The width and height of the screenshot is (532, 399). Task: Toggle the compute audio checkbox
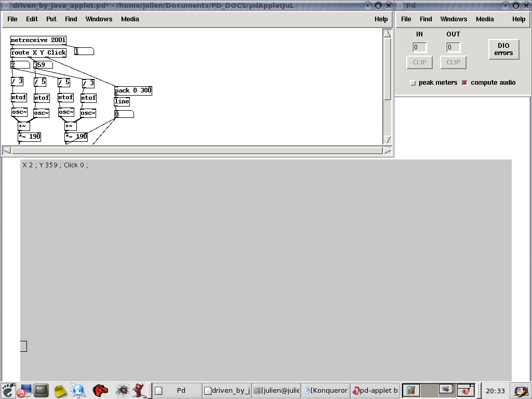click(x=465, y=83)
